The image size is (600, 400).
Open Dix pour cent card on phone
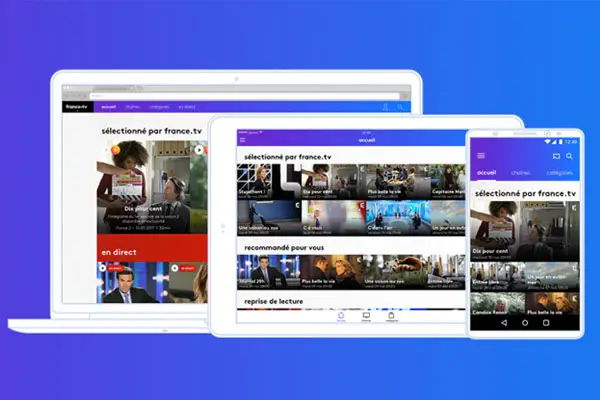(525, 232)
